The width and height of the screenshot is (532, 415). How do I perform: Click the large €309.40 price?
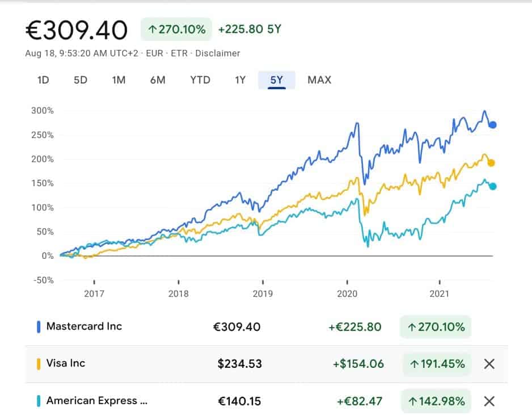tap(77, 30)
